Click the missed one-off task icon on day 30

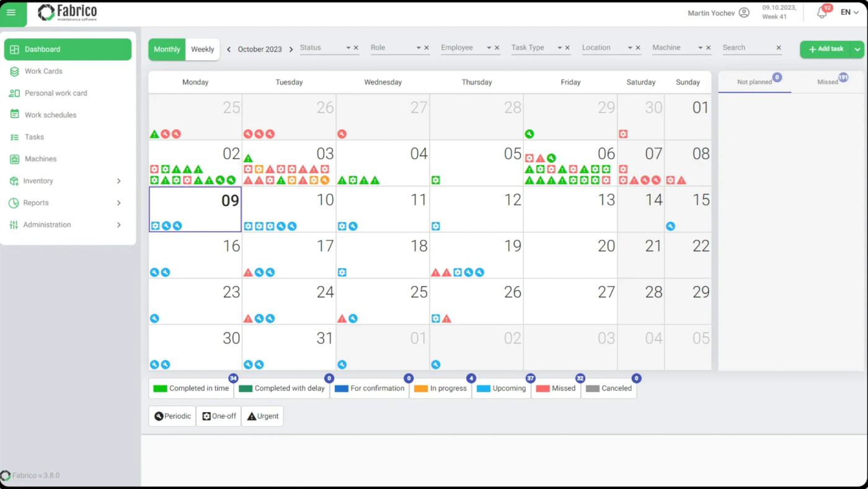click(x=623, y=134)
